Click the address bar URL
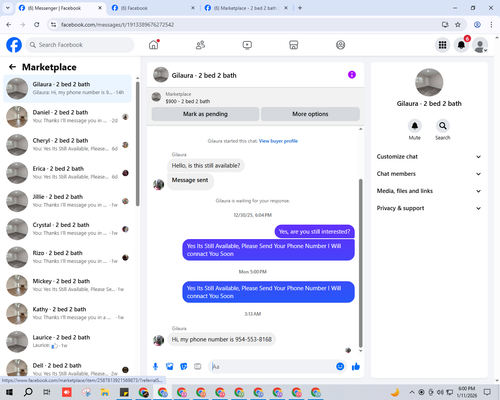 [118, 25]
